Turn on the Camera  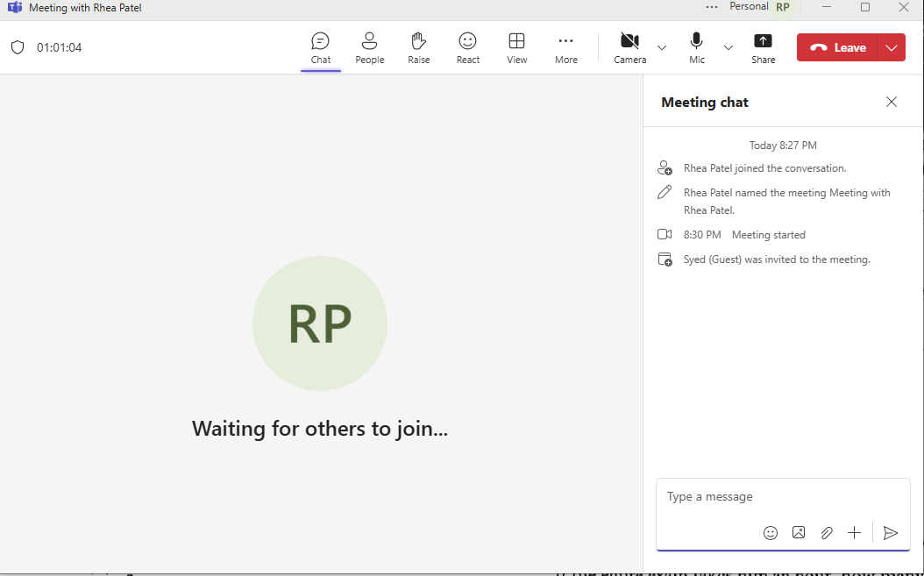[629, 47]
